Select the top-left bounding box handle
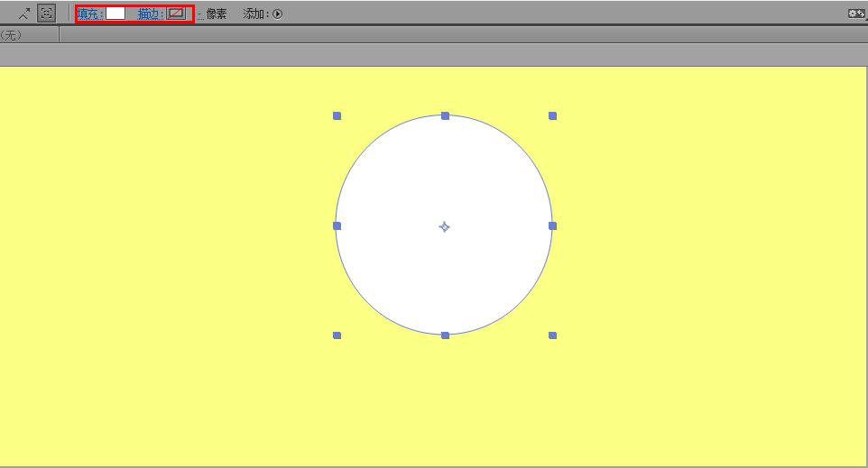 [x=337, y=115]
